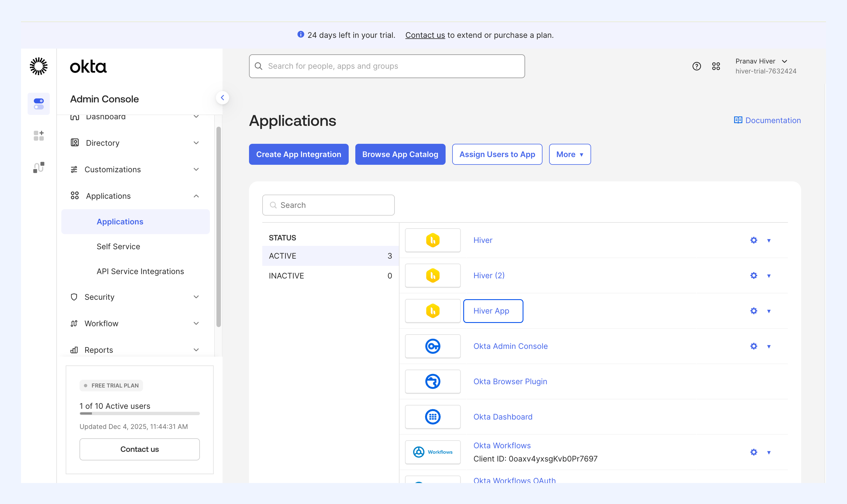Expand the Customizations section chevron
Viewport: 847px width, 504px height.
click(x=196, y=169)
